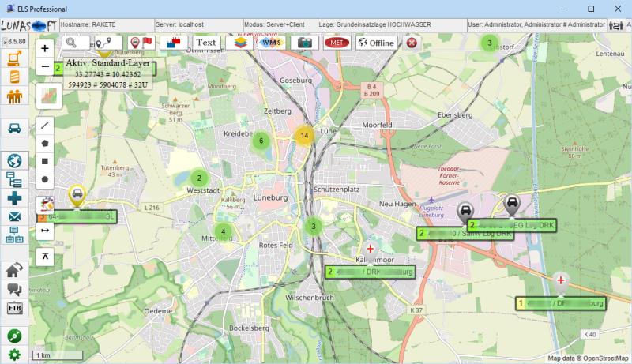Expand the green cluster of 6 markers

261,141
